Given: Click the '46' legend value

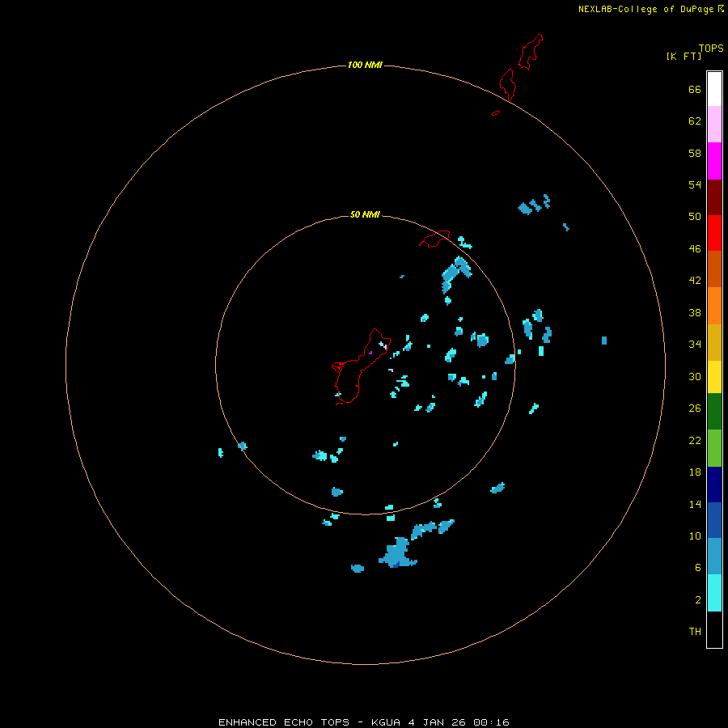Looking at the screenshot, I should point(695,249).
